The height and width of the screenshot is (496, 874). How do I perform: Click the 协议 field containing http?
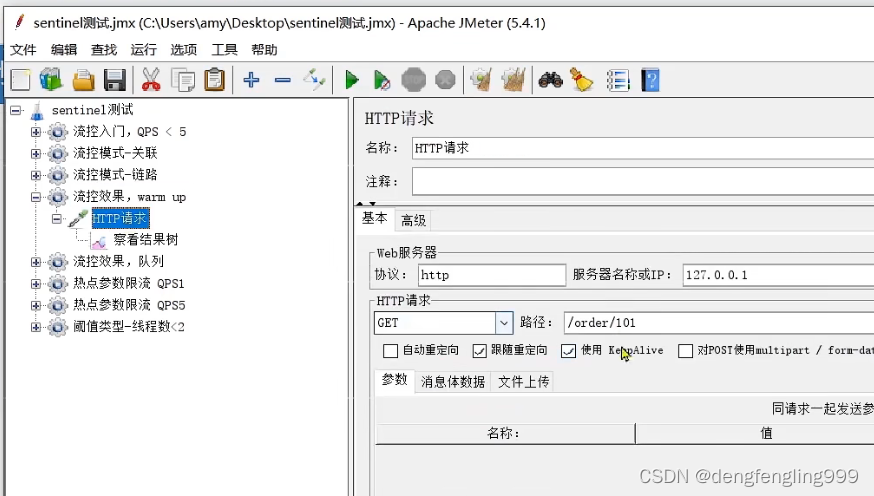coord(492,275)
